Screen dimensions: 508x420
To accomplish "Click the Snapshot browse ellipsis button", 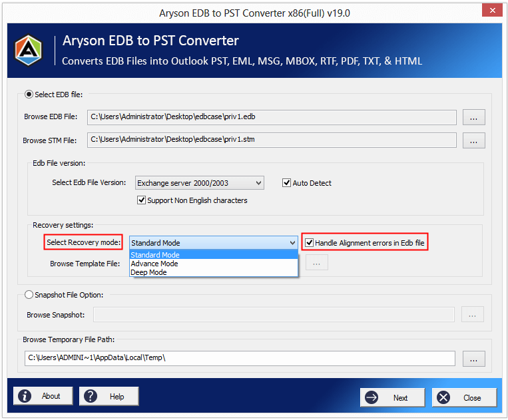I will click(x=472, y=314).
